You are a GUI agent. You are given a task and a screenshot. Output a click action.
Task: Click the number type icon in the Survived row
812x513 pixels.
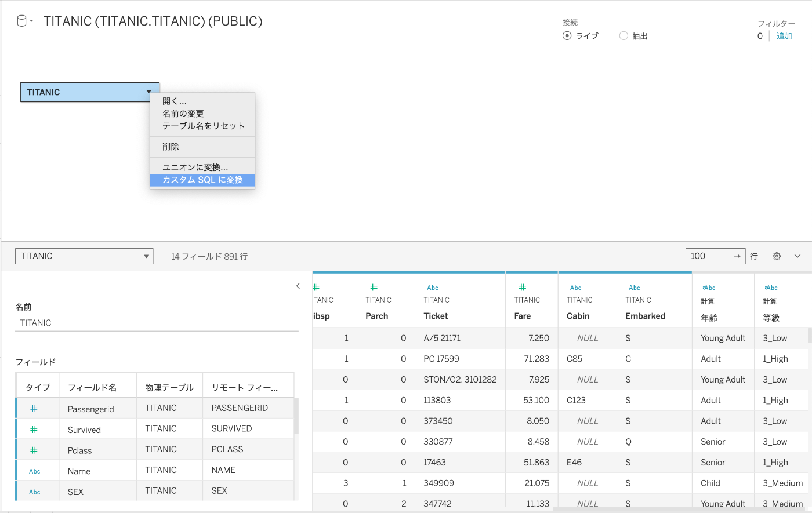click(x=34, y=430)
